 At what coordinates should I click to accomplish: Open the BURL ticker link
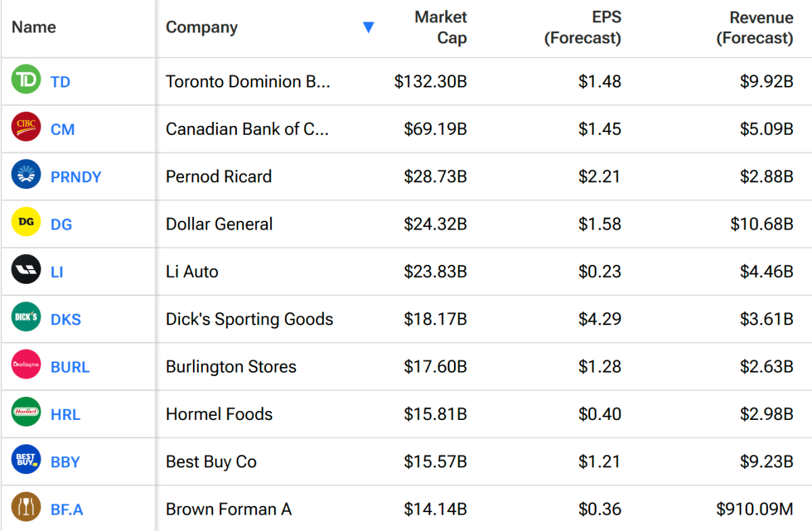[70, 367]
